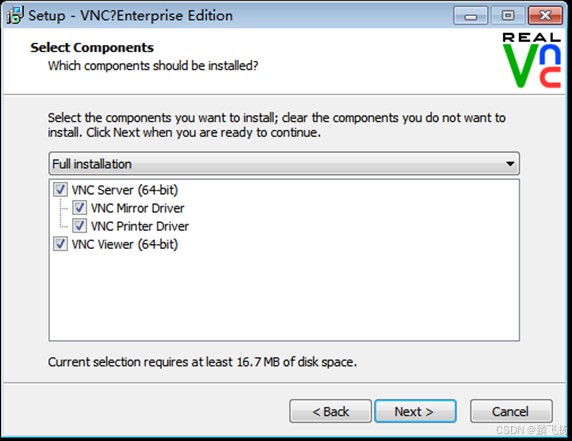Click empty area in components list
The height and width of the screenshot is (441, 572).
point(285,297)
